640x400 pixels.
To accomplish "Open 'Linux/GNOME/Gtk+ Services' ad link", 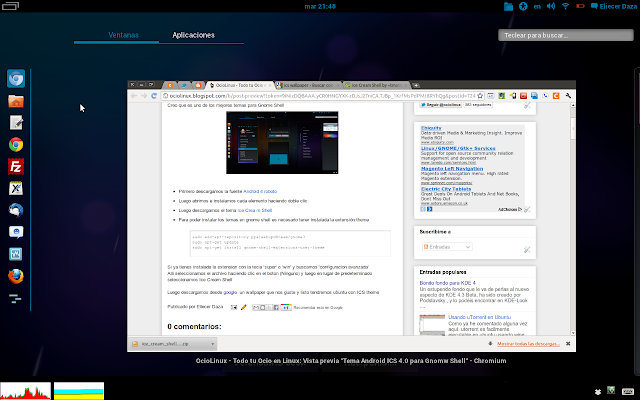I will click(x=458, y=148).
